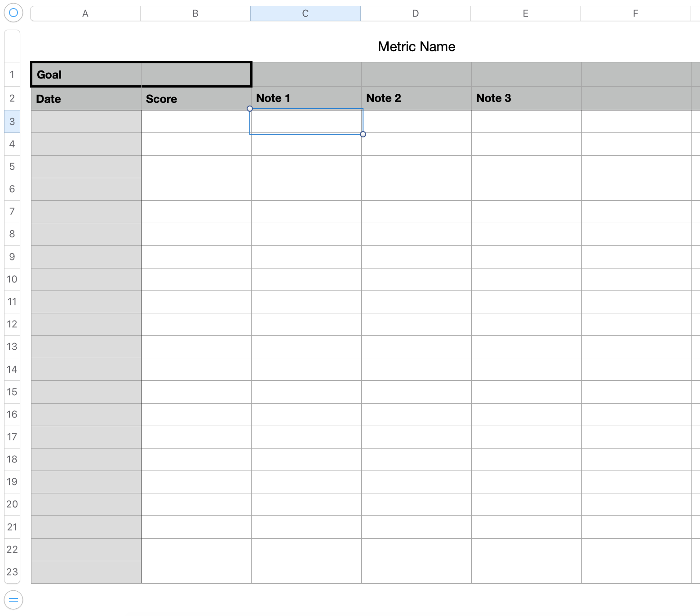
Task: Select row 2 header
Action: click(x=12, y=98)
